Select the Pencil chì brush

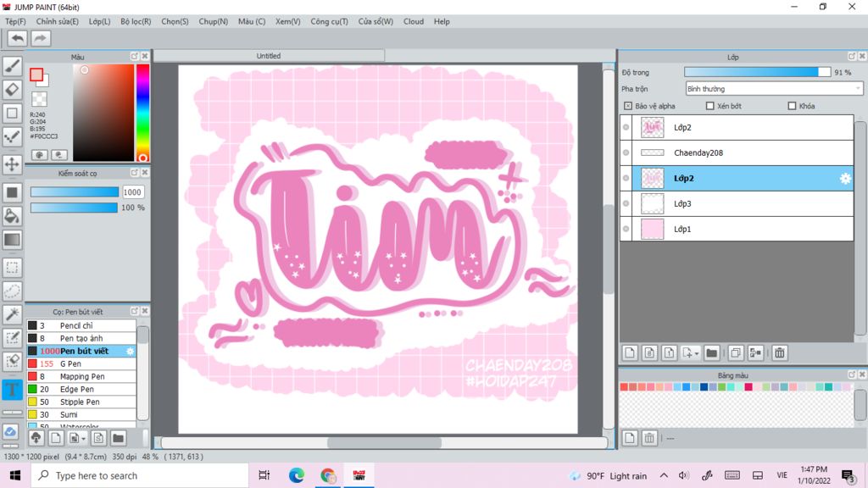coord(81,325)
